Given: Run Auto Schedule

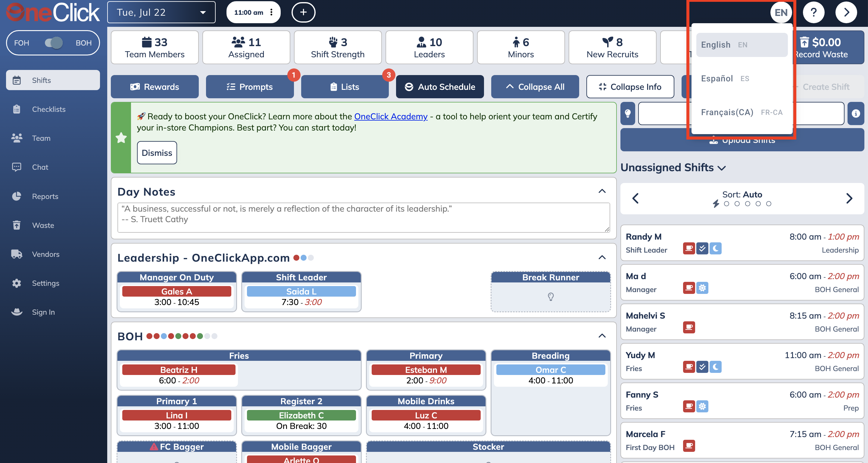Looking at the screenshot, I should [x=440, y=87].
